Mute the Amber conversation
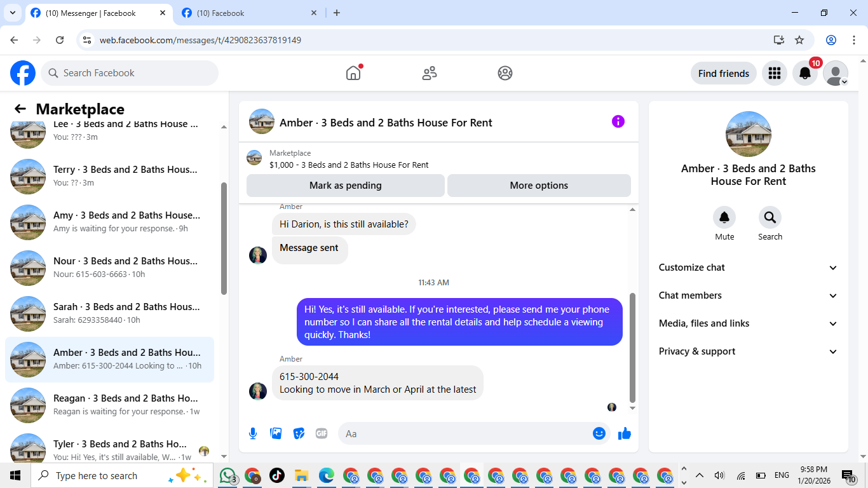Viewport: 868px width, 488px height. coord(724,218)
